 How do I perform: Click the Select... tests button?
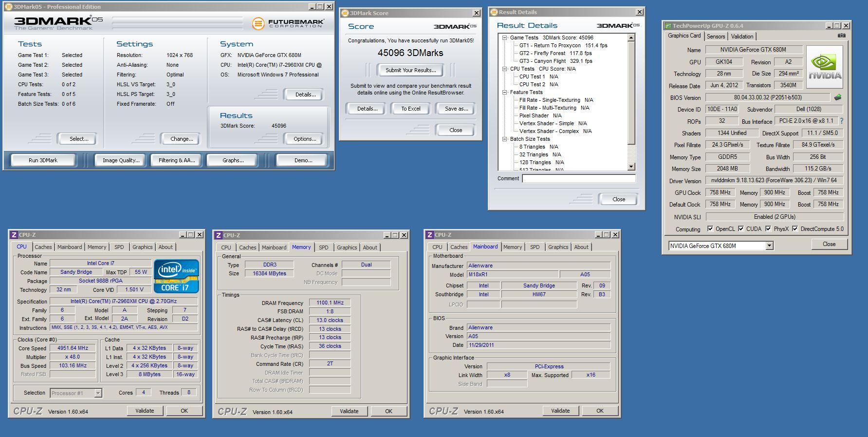pyautogui.click(x=79, y=139)
